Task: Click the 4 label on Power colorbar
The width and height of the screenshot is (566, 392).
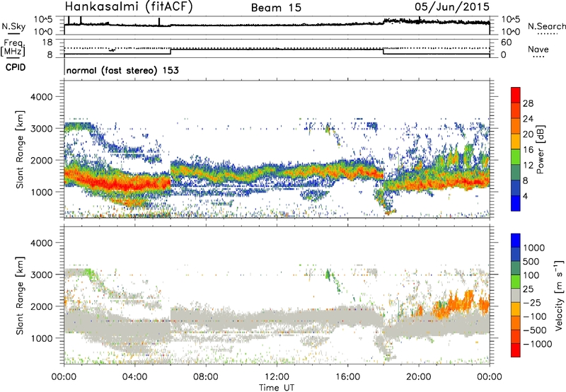Action: pos(526,196)
